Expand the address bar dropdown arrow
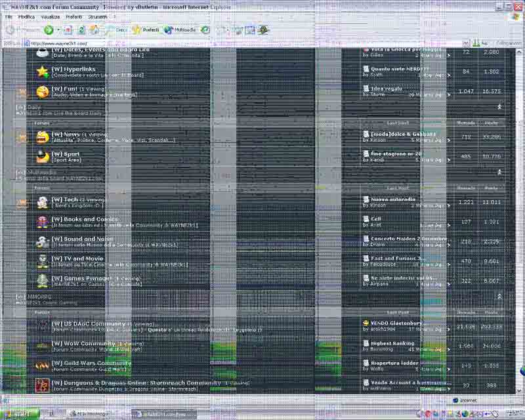Screen dimensions: 525x420 [465, 43]
